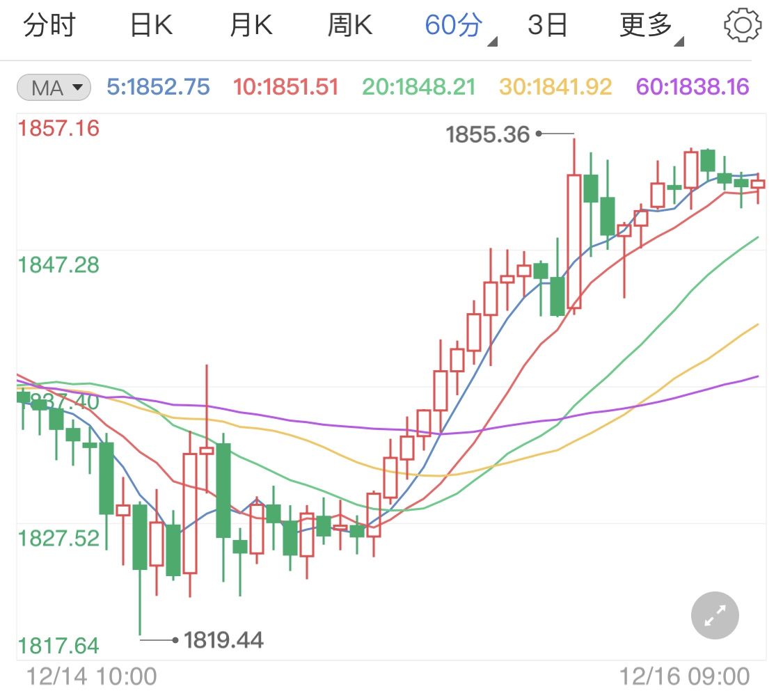This screenshot has height=700, width=783.
Task: Expand chart to fullscreen mode
Action: coord(714,615)
